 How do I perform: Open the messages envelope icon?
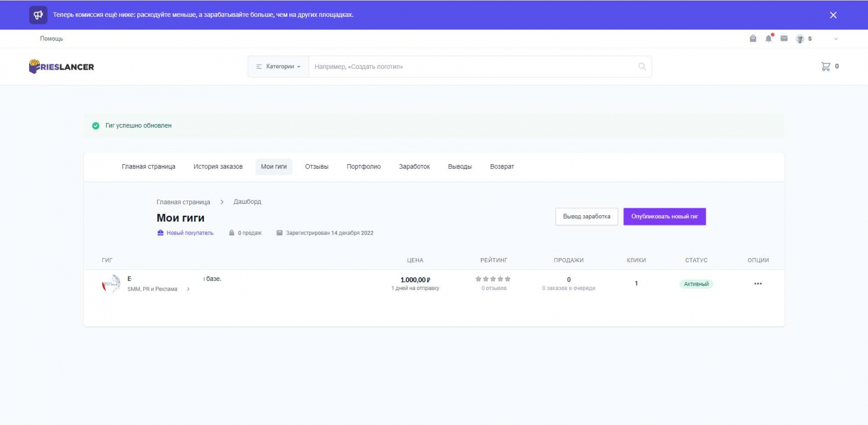pos(784,38)
